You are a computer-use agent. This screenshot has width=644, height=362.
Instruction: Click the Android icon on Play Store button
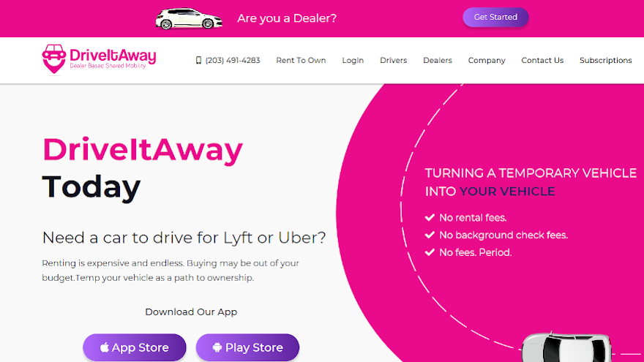217,347
